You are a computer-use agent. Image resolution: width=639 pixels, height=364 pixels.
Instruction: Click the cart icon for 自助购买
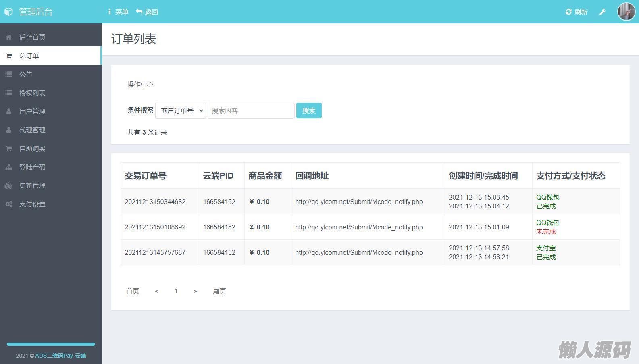coord(9,148)
